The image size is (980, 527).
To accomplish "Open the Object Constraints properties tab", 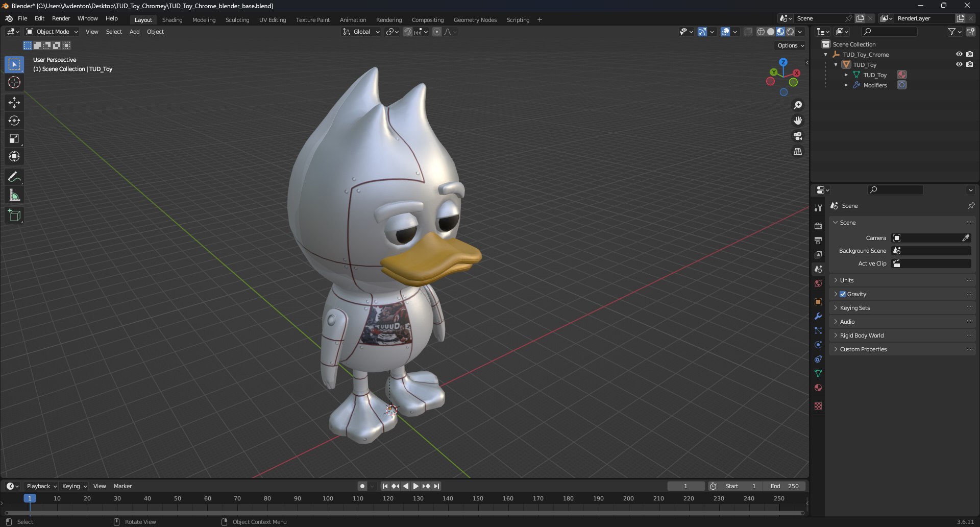I will 818,359.
